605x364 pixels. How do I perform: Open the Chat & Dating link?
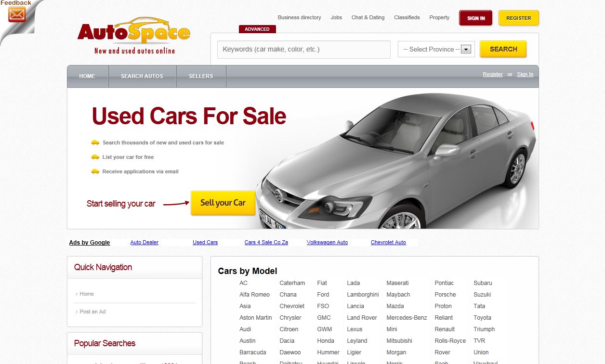pyautogui.click(x=368, y=17)
